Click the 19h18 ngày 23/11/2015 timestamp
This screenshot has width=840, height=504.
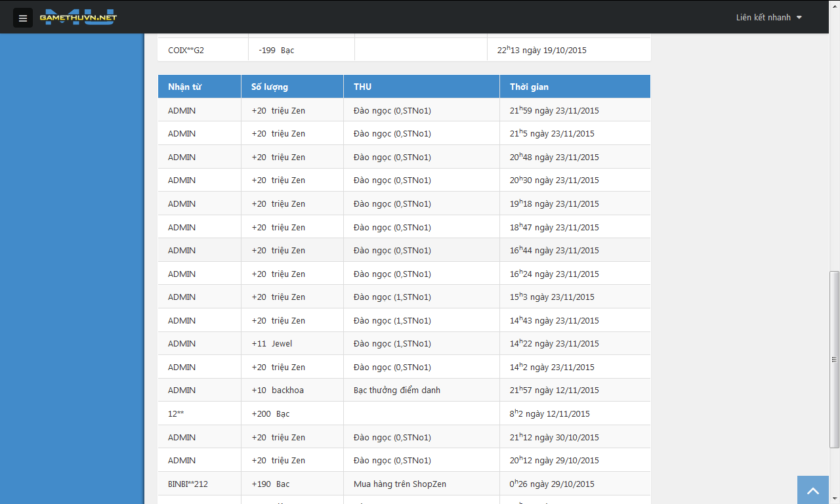[x=555, y=203]
